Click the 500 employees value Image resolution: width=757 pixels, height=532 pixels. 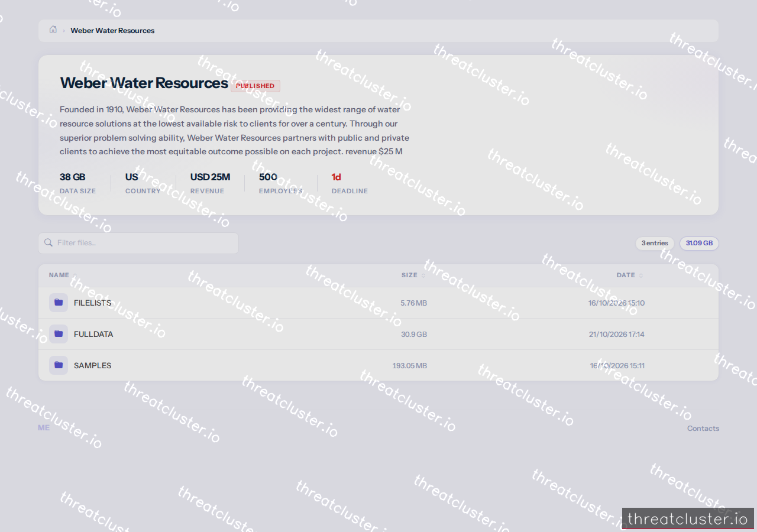(268, 177)
